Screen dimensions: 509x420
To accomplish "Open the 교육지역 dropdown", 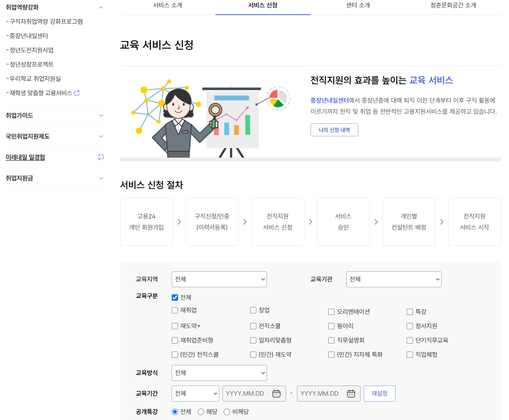I will click(x=219, y=279).
